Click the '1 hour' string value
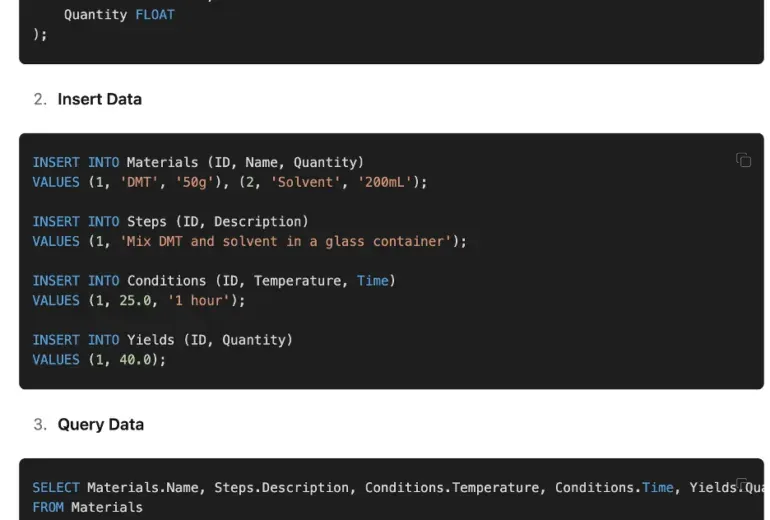 coord(198,301)
